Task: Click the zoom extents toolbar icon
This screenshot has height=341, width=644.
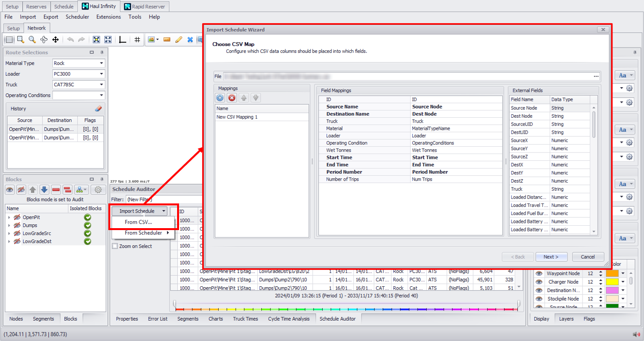Action: (96, 40)
